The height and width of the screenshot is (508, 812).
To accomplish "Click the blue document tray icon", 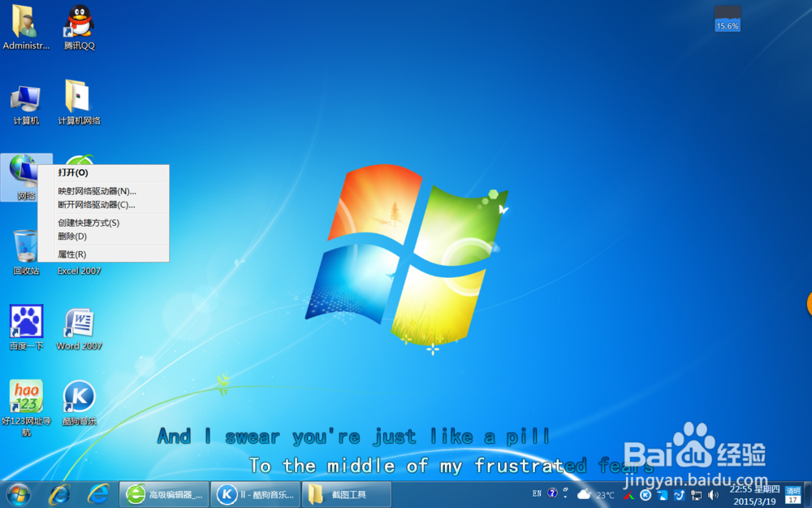I will pos(663,496).
